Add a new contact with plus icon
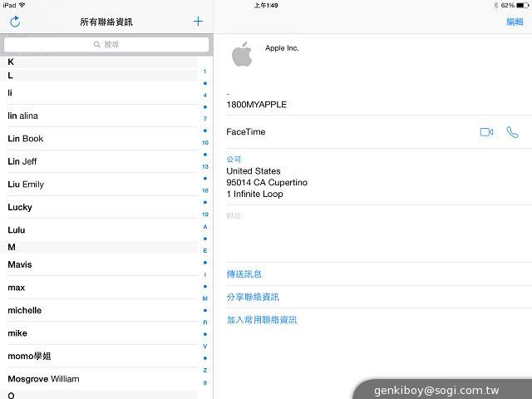This screenshot has width=532, height=399. 198,22
